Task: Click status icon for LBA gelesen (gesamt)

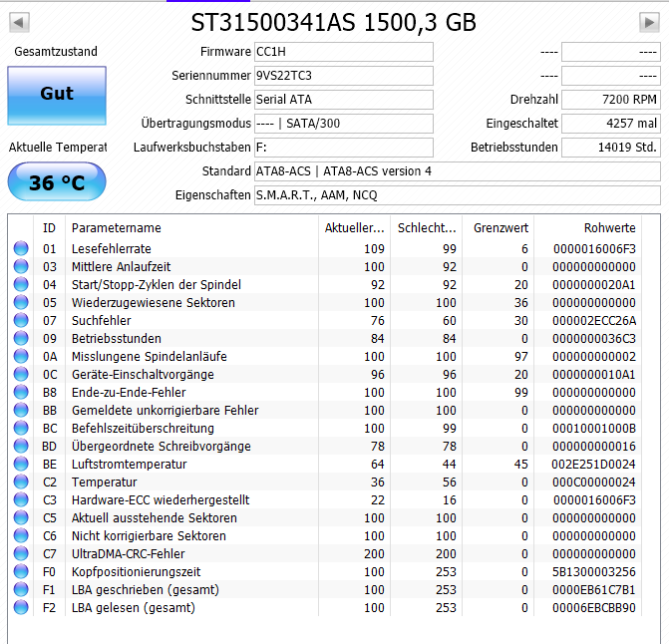Action: (x=21, y=607)
